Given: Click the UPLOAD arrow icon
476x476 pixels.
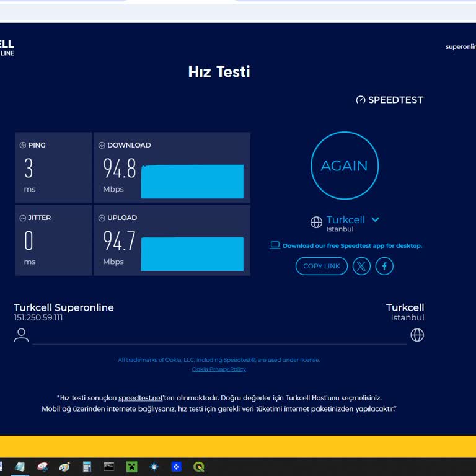Looking at the screenshot, I should (102, 218).
